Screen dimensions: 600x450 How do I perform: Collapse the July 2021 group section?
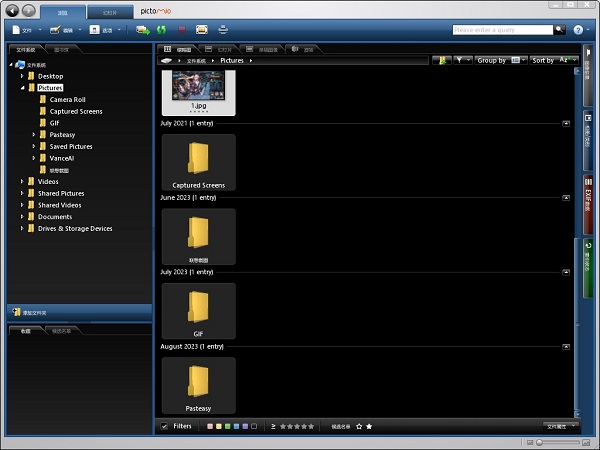click(566, 124)
